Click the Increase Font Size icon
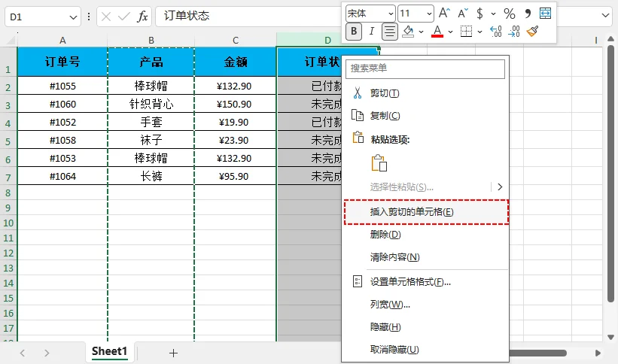The height and width of the screenshot is (364, 618). click(444, 14)
